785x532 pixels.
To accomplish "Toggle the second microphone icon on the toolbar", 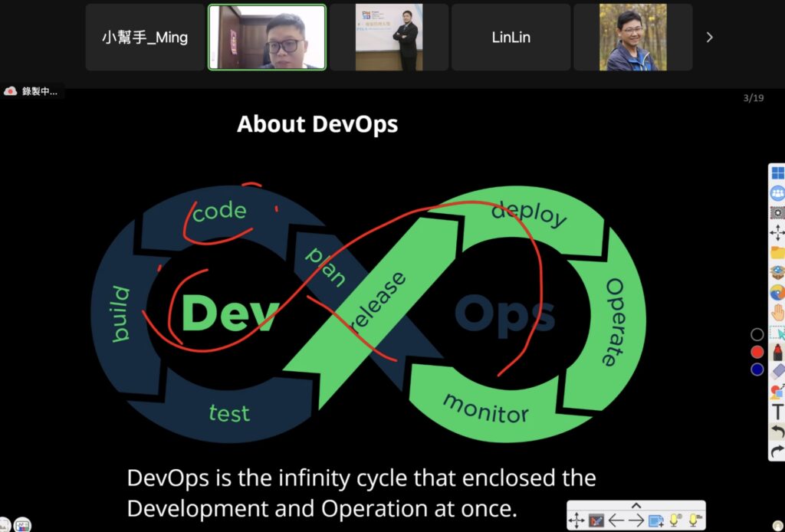I will pos(693,521).
